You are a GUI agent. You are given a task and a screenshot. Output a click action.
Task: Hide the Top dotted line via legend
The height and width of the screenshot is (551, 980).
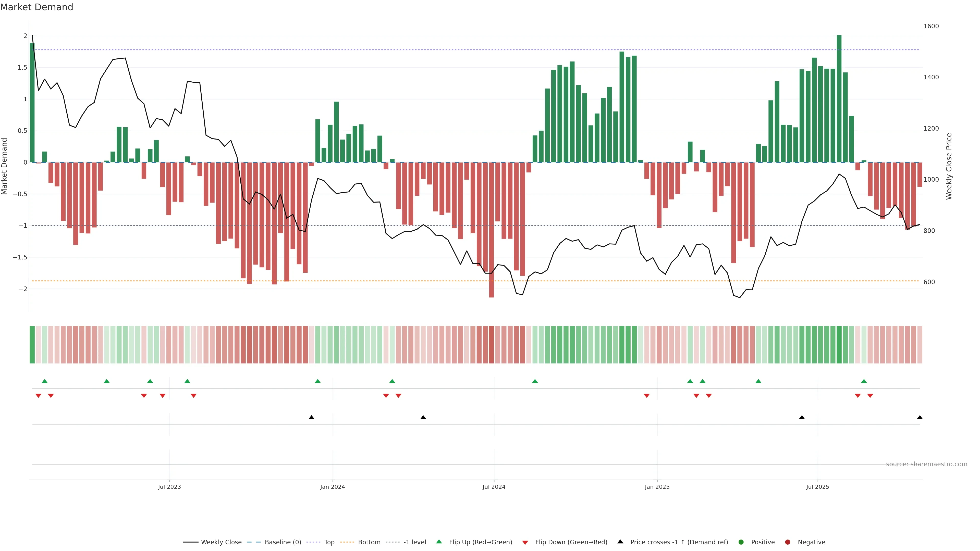coord(329,542)
